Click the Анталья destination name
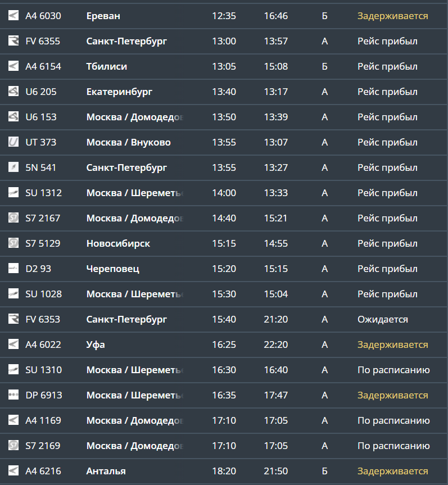448x485 pixels. click(106, 471)
